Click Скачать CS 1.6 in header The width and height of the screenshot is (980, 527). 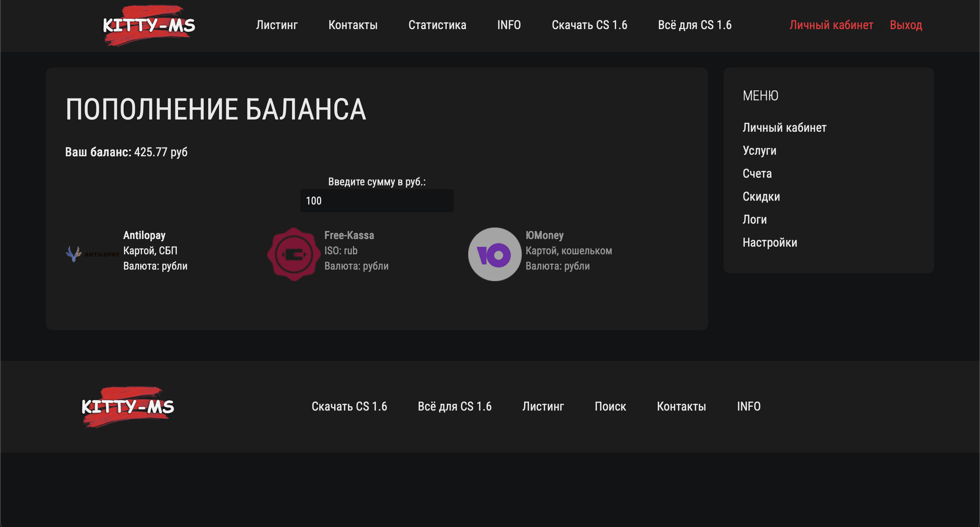589,25
